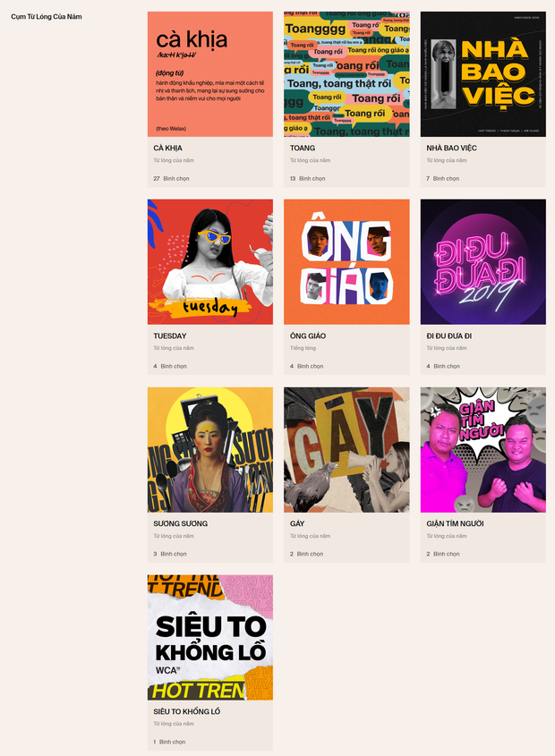Image resolution: width=555 pixels, height=756 pixels.
Task: Click the 'ĐI ĐU ĐƯA ĐI' card title
Action: pyautogui.click(x=449, y=336)
